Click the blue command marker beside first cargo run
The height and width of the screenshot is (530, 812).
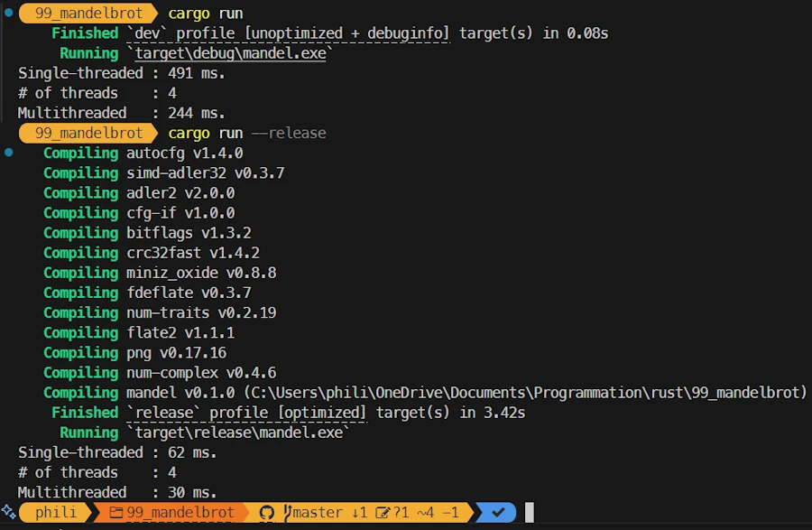[x=9, y=12]
